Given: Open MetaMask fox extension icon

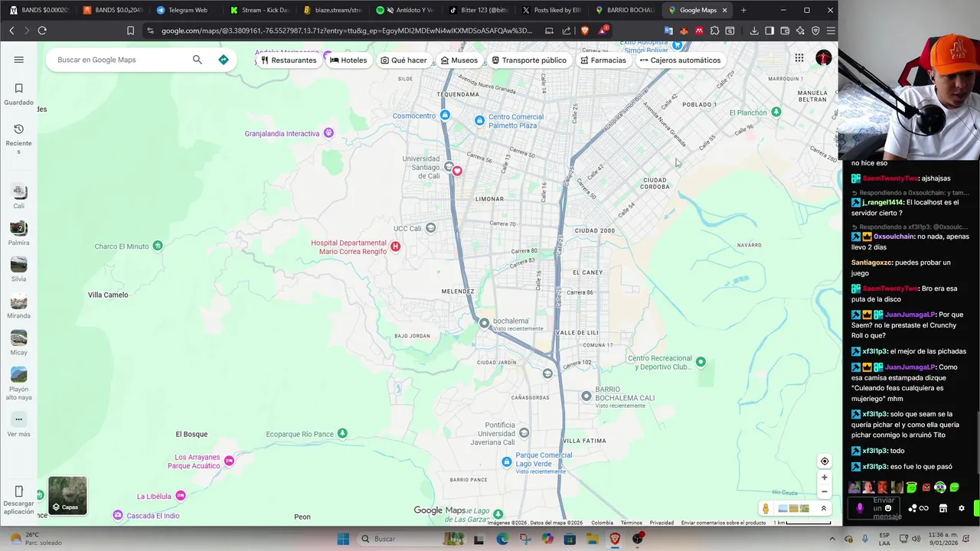Looking at the screenshot, I should pyautogui.click(x=684, y=31).
